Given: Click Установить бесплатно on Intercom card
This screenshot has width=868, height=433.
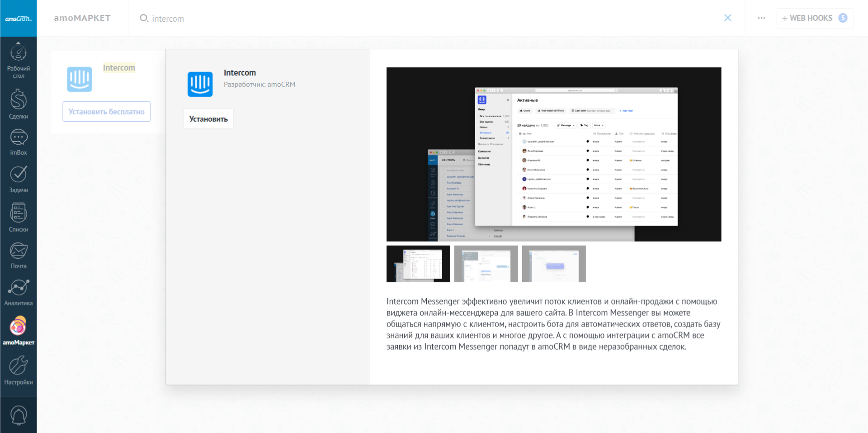Looking at the screenshot, I should pyautogui.click(x=106, y=112).
